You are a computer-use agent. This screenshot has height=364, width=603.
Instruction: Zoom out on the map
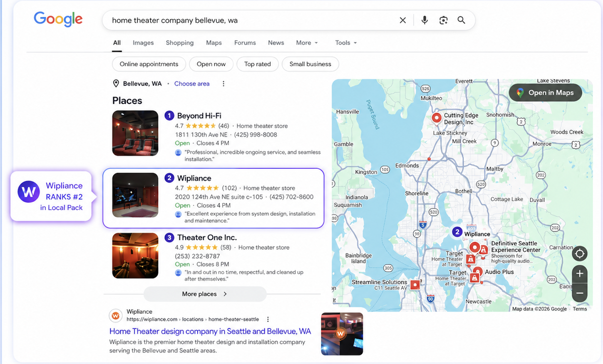point(580,293)
